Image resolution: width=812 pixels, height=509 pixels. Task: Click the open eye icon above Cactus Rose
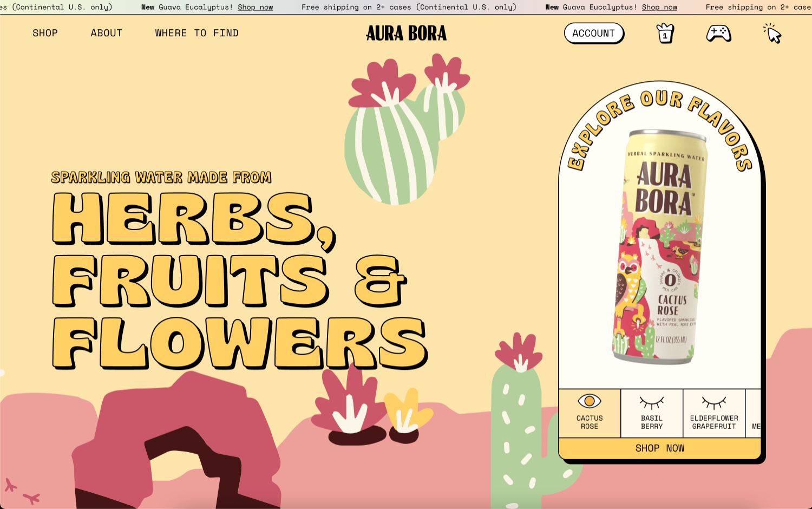click(x=590, y=401)
